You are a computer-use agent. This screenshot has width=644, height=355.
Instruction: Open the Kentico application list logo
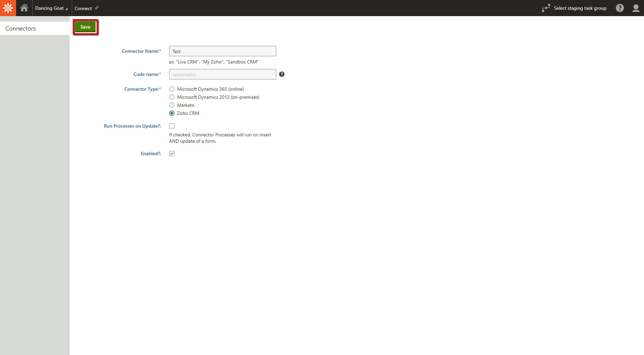[x=8, y=8]
